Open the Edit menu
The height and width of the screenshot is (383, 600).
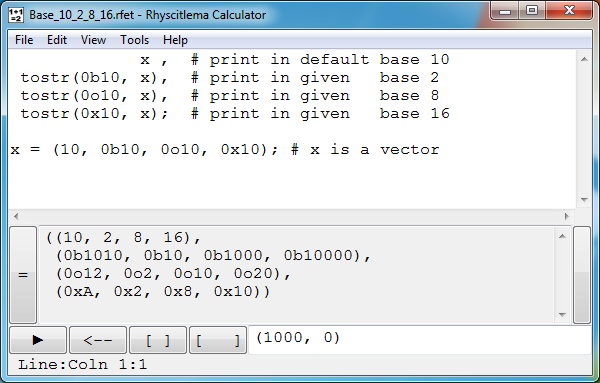pos(57,40)
